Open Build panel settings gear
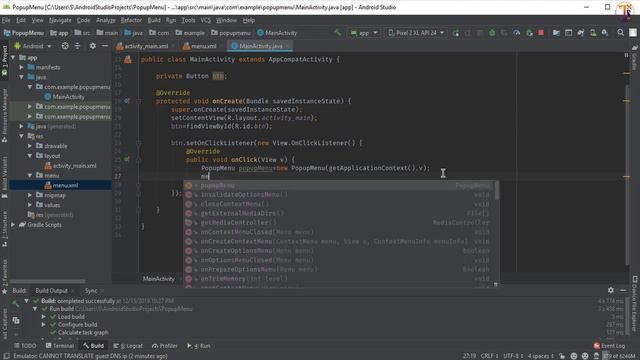The height and width of the screenshot is (360, 640). point(611,290)
